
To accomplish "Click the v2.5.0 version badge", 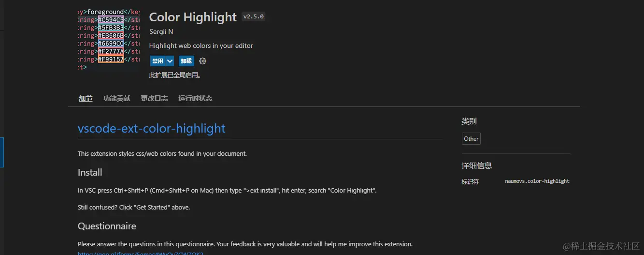I will pos(253,17).
